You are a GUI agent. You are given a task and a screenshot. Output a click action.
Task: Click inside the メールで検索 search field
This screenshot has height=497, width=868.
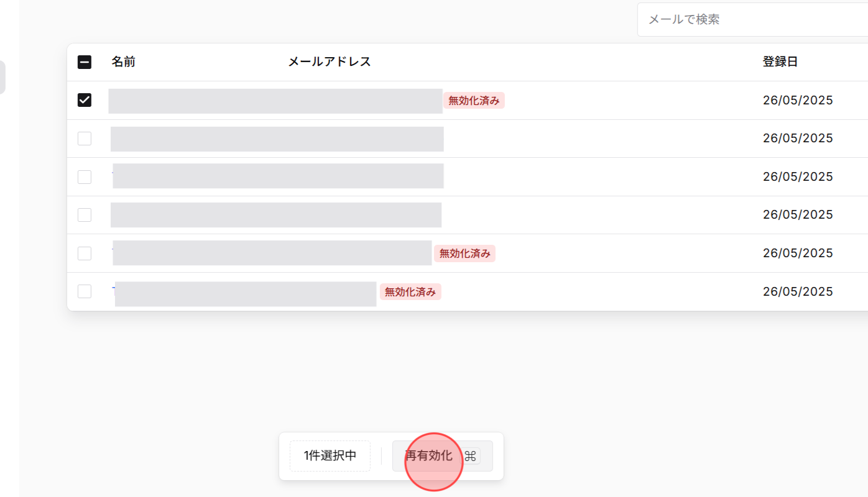point(715,19)
